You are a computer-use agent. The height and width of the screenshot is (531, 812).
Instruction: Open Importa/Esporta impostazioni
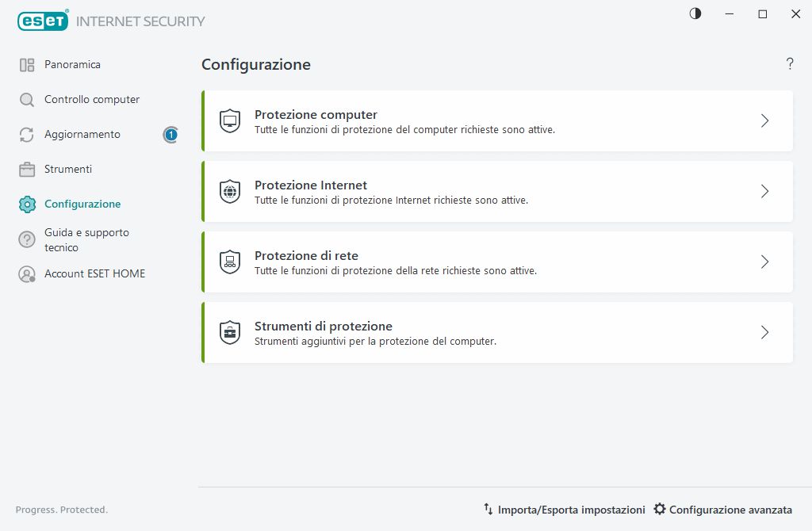point(564,510)
